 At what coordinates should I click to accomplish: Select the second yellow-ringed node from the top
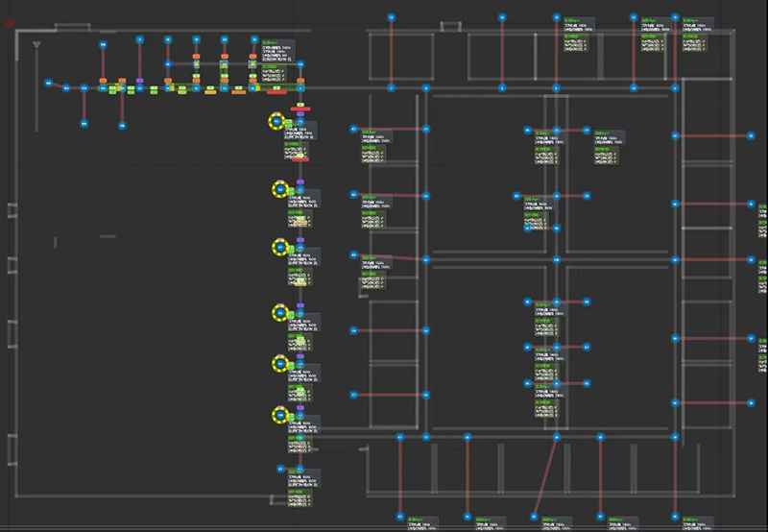(280, 189)
